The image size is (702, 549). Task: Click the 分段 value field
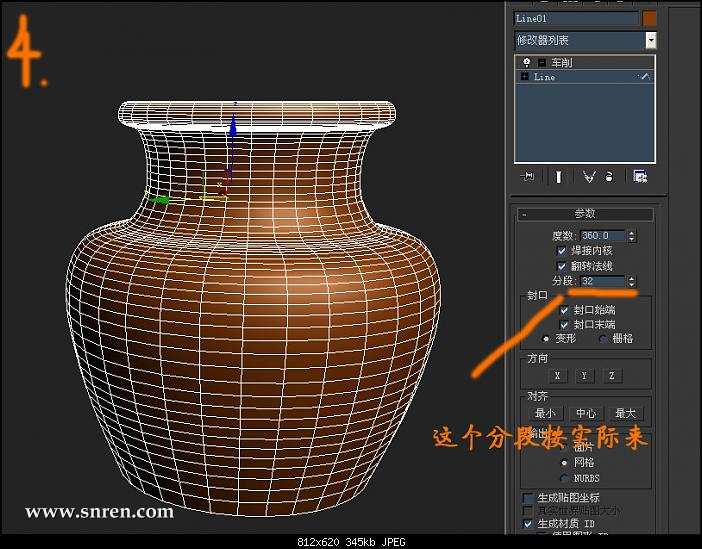coord(601,282)
